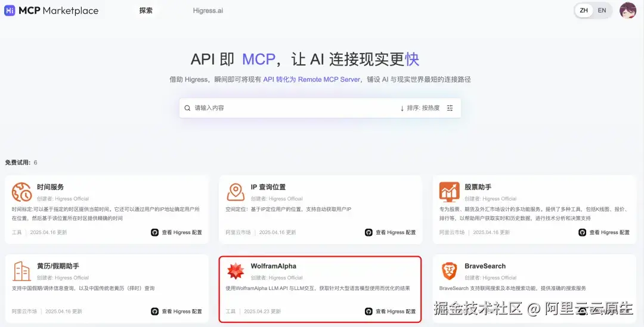Image resolution: width=644 pixels, height=327 pixels.
Task: Open the Higress.ai tab
Action: click(208, 11)
